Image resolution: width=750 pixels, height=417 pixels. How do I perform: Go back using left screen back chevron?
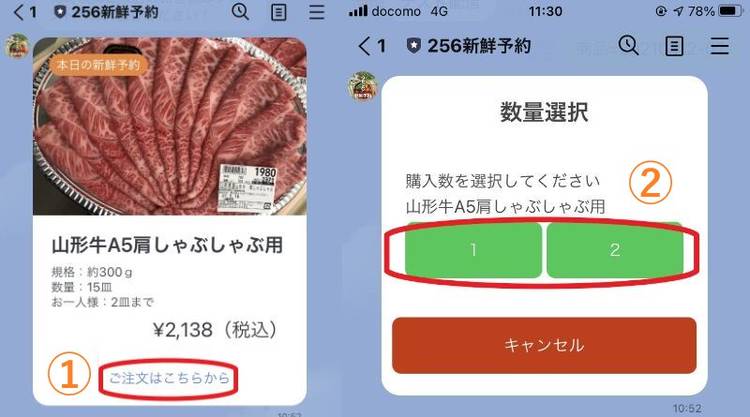(19, 12)
